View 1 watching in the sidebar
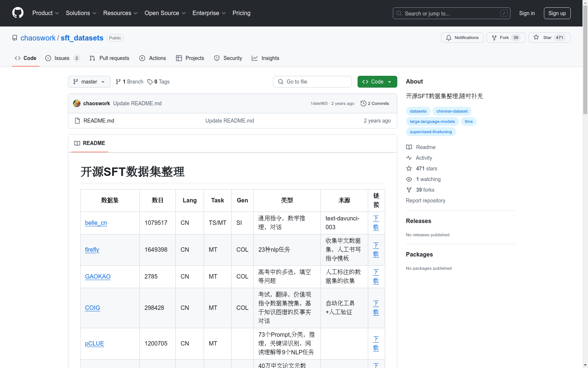The height and width of the screenshot is (368, 588). pyautogui.click(x=423, y=179)
